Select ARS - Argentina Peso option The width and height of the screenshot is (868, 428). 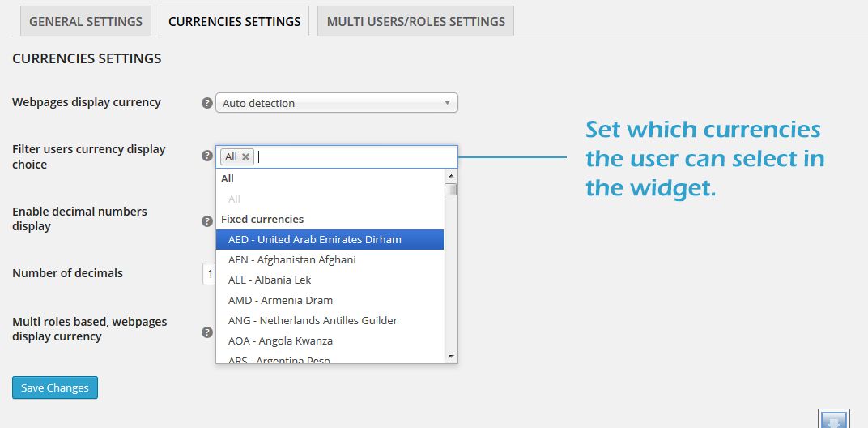330,358
